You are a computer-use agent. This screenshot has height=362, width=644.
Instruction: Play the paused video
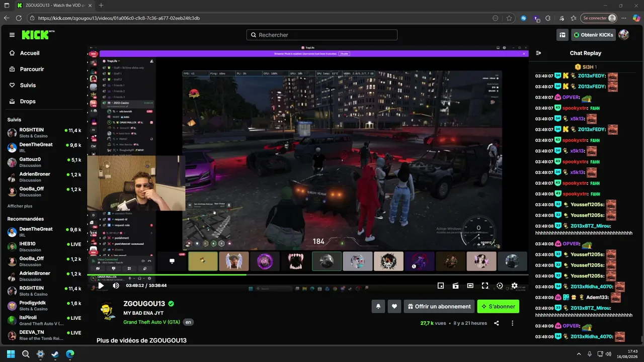[101, 286]
